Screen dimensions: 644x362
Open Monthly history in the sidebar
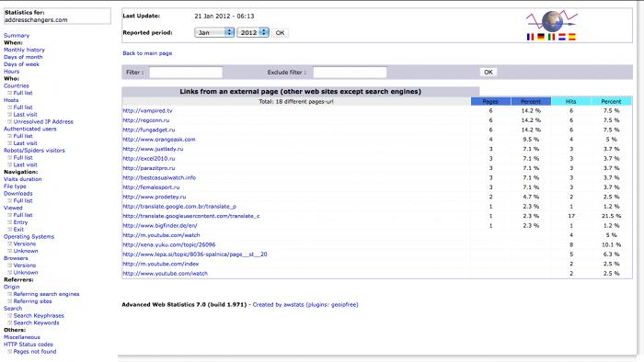point(24,50)
